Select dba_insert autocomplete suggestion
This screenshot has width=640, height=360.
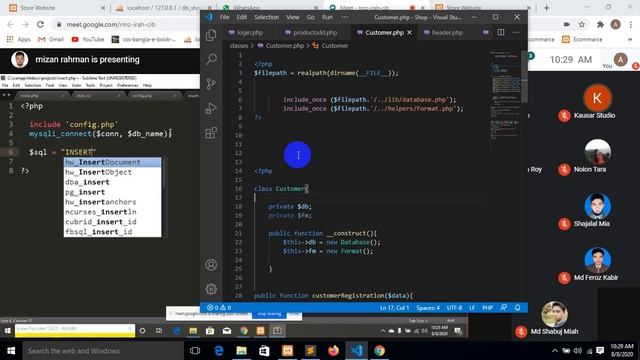click(x=113, y=182)
